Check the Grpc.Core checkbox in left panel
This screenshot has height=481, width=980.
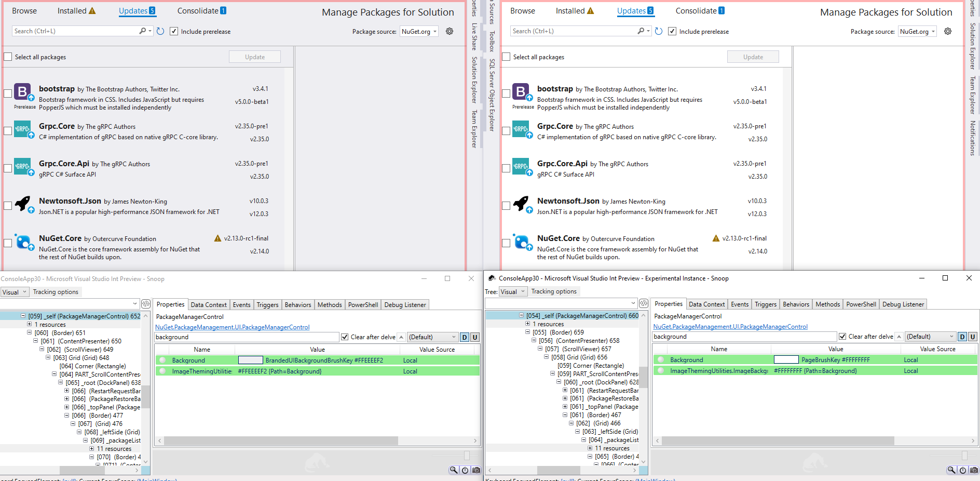pyautogui.click(x=8, y=131)
